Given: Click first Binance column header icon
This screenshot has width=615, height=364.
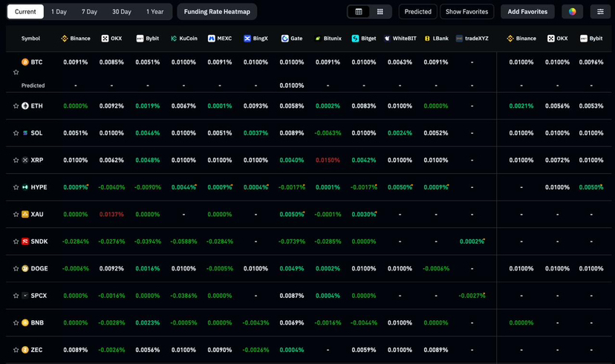Looking at the screenshot, I should click(65, 39).
